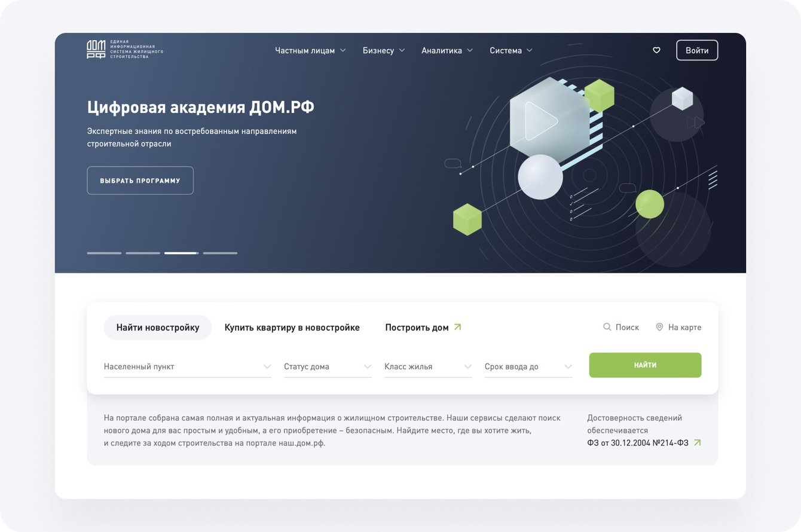Go to the first banner slide indicator
This screenshot has width=801, height=532.
pos(104,253)
